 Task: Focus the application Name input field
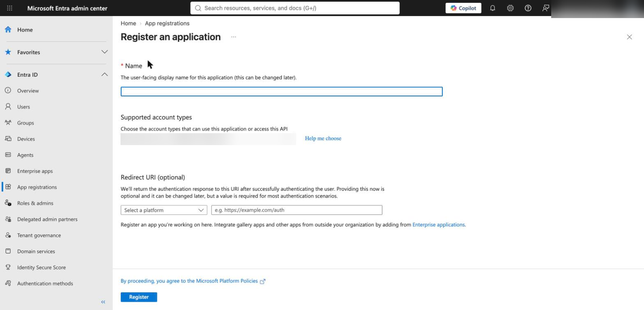click(x=282, y=92)
